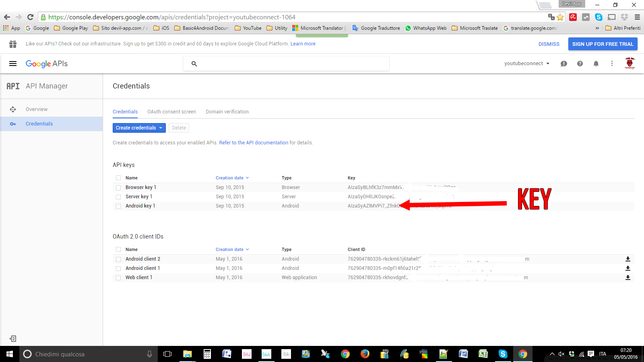Check the Android client 1 row
This screenshot has height=362, width=644.
click(118, 268)
